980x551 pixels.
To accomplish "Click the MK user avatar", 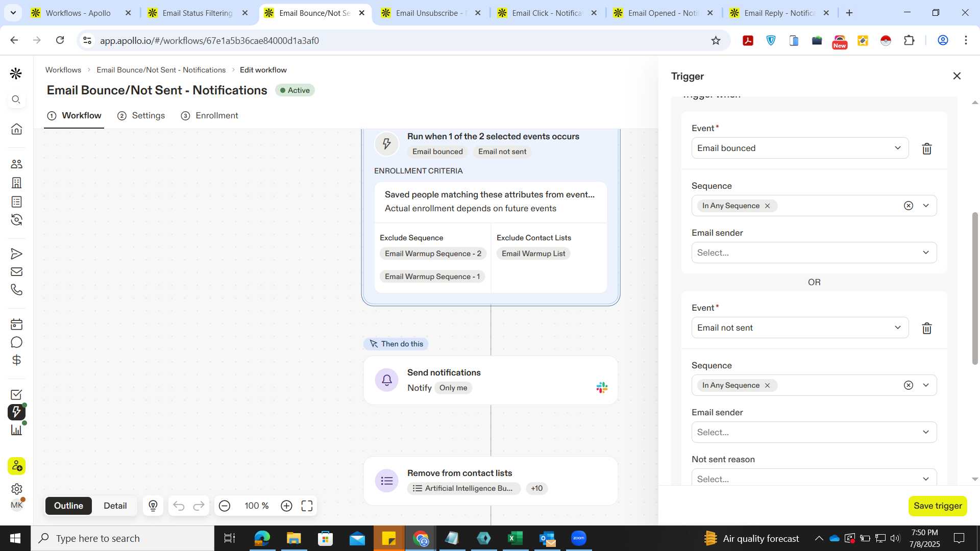I will click(16, 505).
